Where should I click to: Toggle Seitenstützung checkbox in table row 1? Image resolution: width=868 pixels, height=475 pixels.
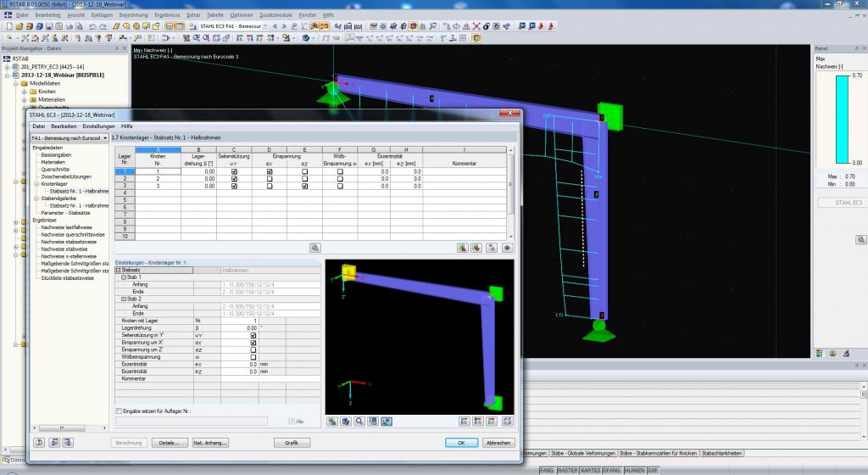pos(234,171)
